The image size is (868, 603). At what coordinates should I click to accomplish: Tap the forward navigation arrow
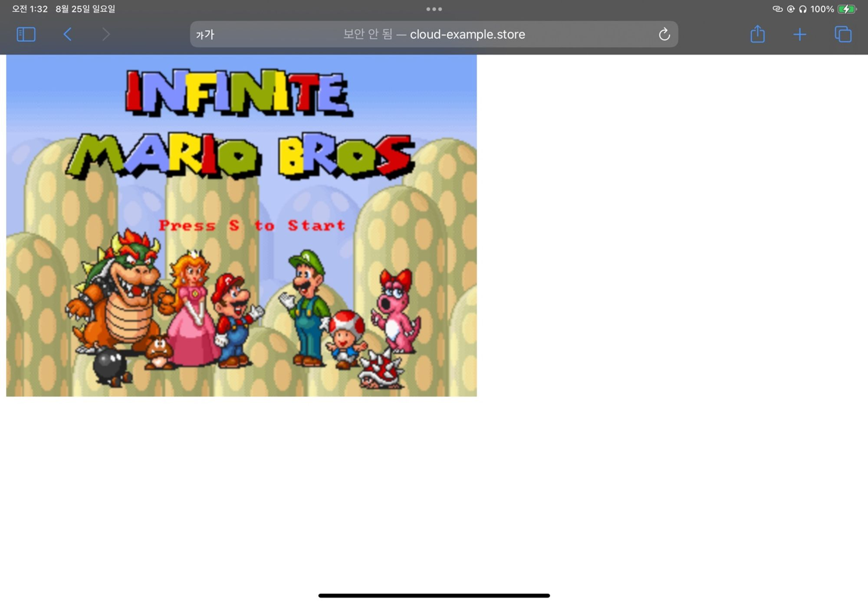pos(106,34)
